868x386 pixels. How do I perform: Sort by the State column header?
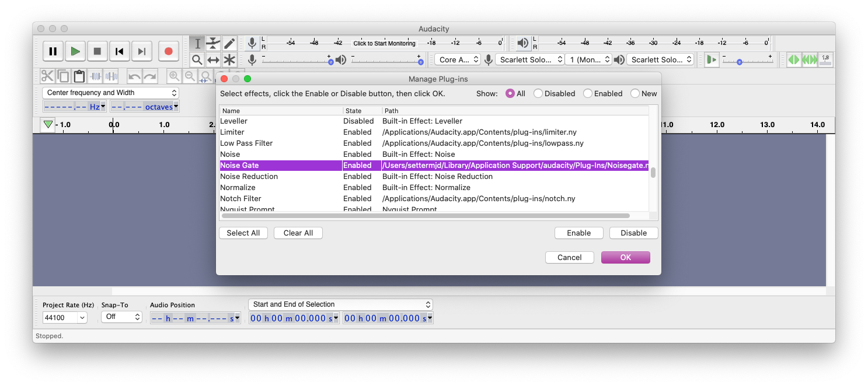pyautogui.click(x=362, y=111)
